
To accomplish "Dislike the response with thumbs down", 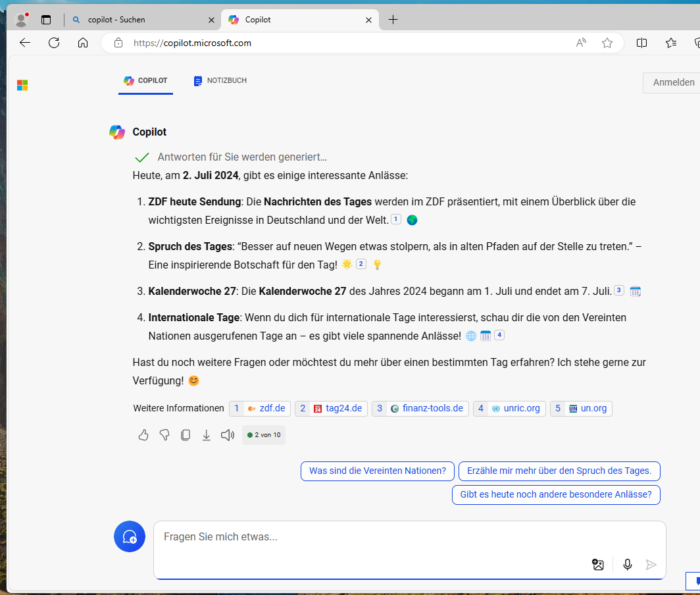I will 164,434.
